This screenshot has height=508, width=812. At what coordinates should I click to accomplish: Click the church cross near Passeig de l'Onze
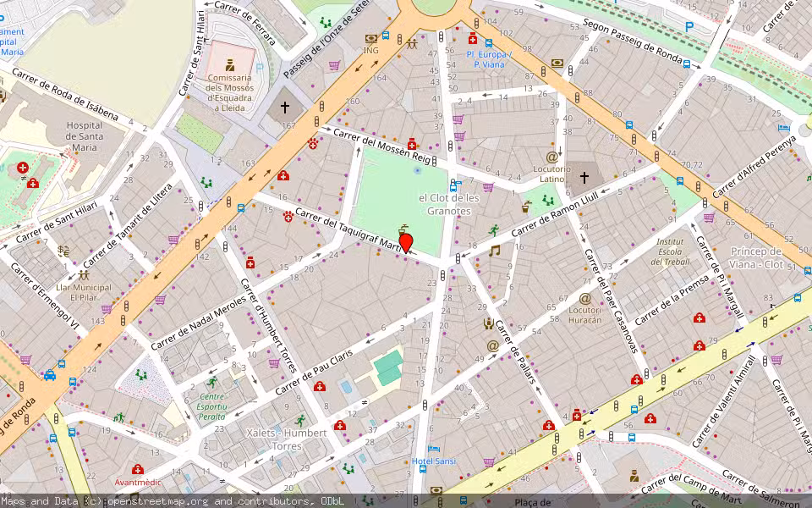click(x=284, y=107)
